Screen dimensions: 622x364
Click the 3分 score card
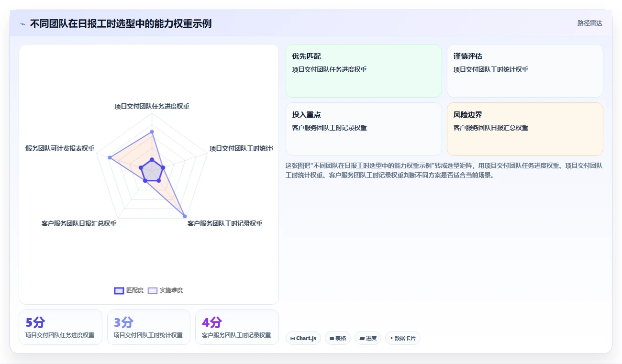tap(149, 327)
